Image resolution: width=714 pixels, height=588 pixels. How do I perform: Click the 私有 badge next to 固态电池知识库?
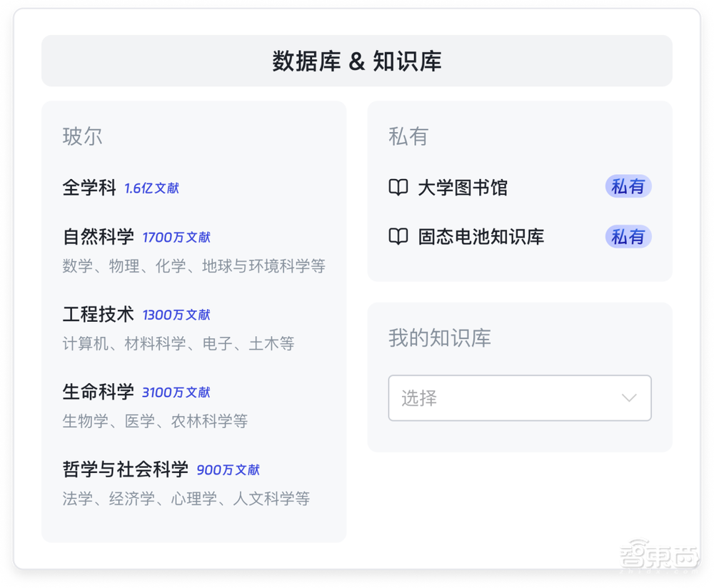tap(628, 237)
